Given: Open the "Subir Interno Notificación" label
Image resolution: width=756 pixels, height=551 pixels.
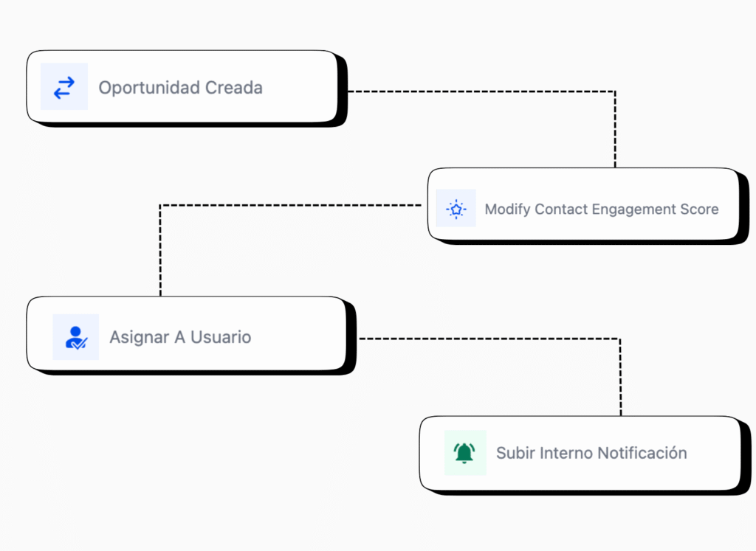Looking at the screenshot, I should click(591, 453).
